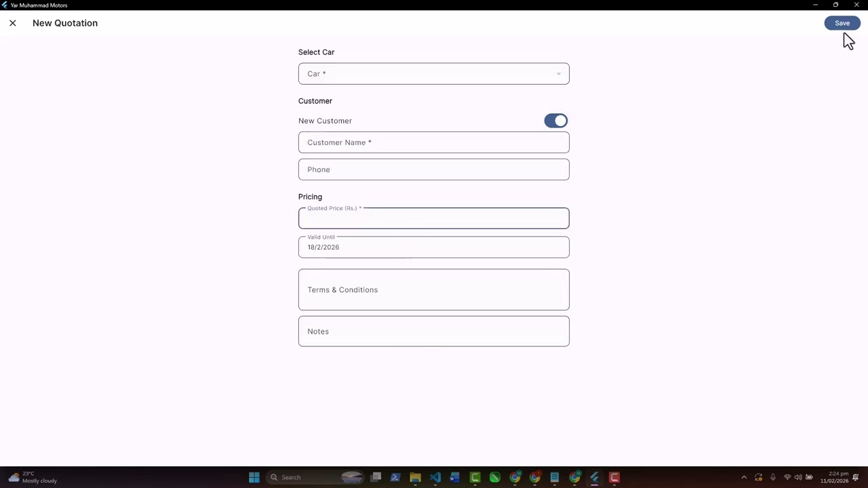Open Chrome icon with red profile badge
Image resolution: width=868 pixels, height=488 pixels.
(534, 477)
